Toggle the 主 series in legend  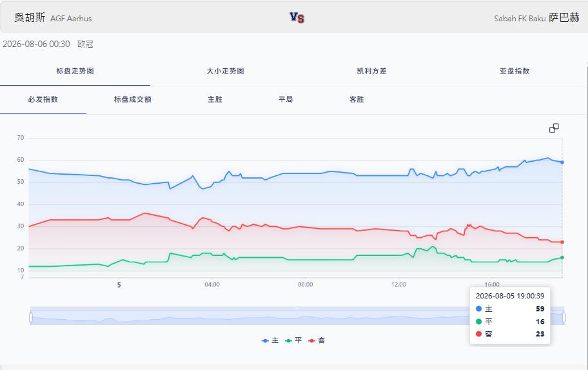click(x=270, y=340)
